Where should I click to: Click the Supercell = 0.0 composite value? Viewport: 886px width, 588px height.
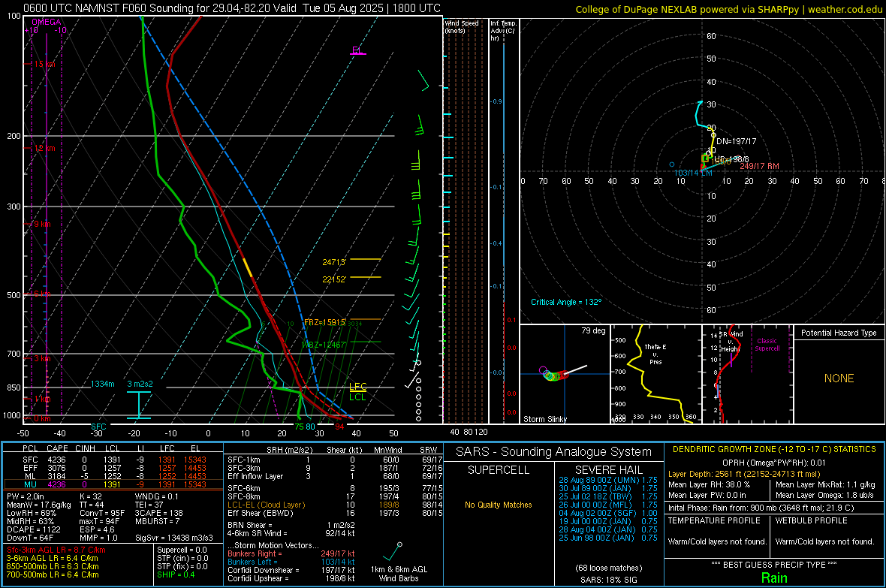click(182, 550)
